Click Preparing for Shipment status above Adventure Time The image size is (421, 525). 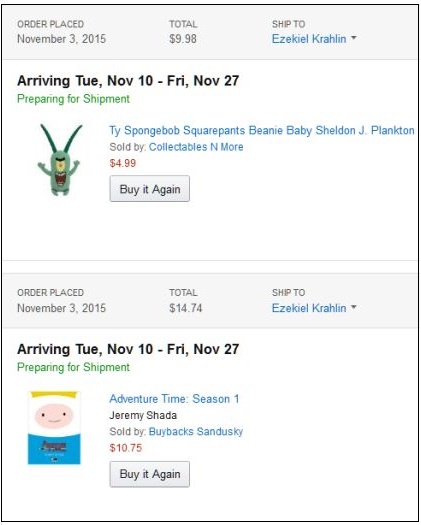click(x=73, y=367)
